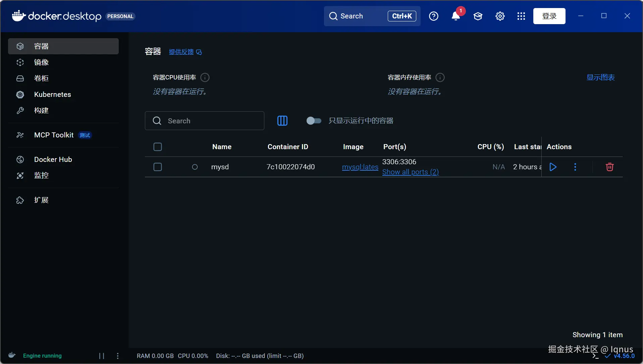Click the Disk usage status text
The image size is (643, 364).
coord(260,356)
